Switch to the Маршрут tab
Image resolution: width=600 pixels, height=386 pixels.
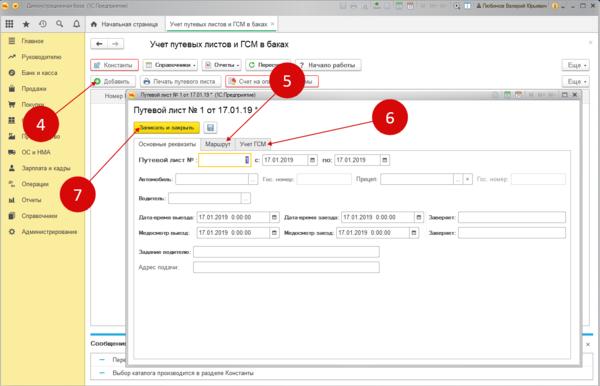click(x=218, y=144)
